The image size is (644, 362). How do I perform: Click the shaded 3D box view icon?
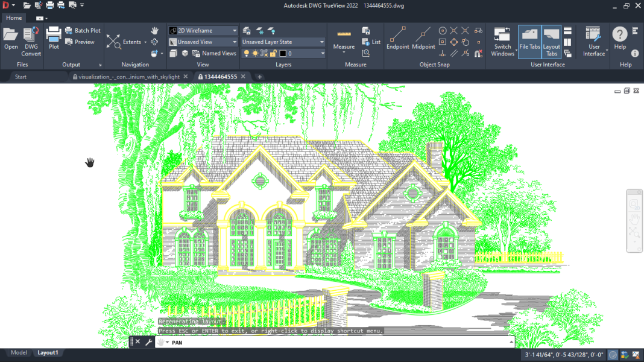185,54
